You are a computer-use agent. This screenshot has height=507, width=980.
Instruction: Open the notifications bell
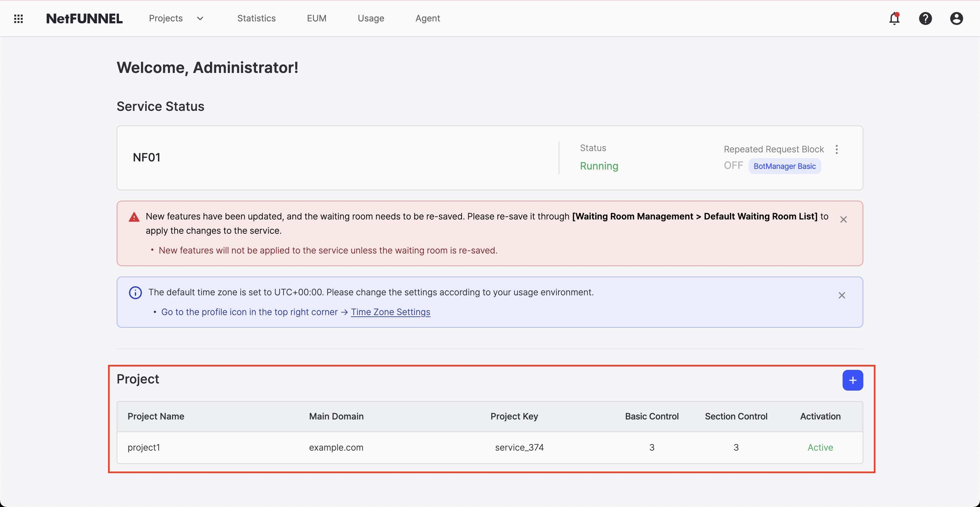[894, 18]
